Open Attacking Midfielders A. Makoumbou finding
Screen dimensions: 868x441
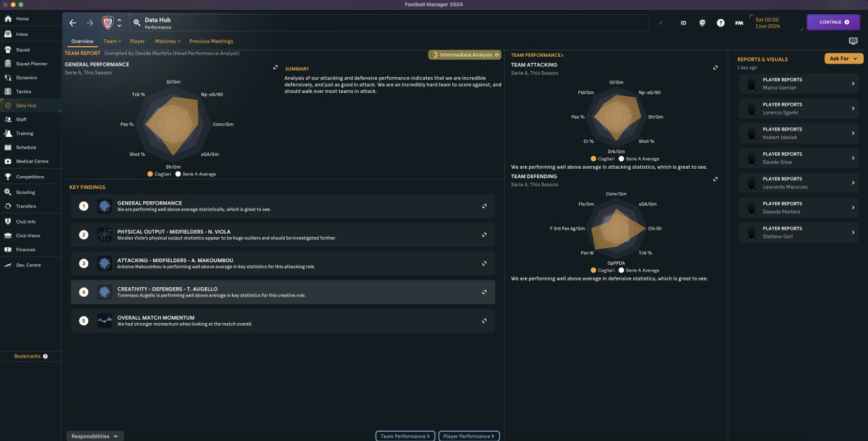[283, 264]
